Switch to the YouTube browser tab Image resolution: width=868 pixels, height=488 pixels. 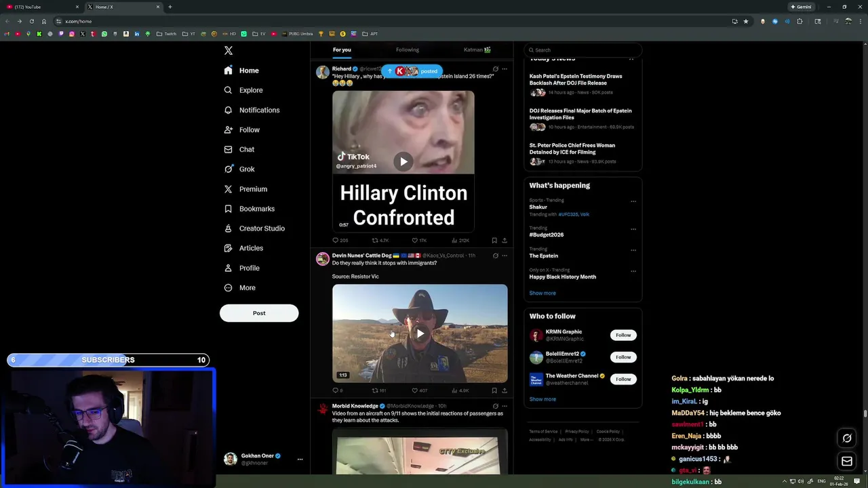(41, 7)
